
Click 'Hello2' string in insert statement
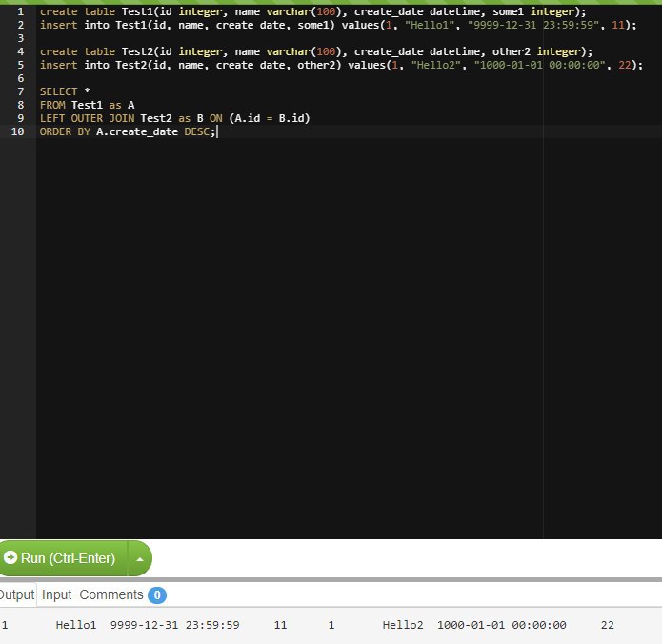click(435, 65)
